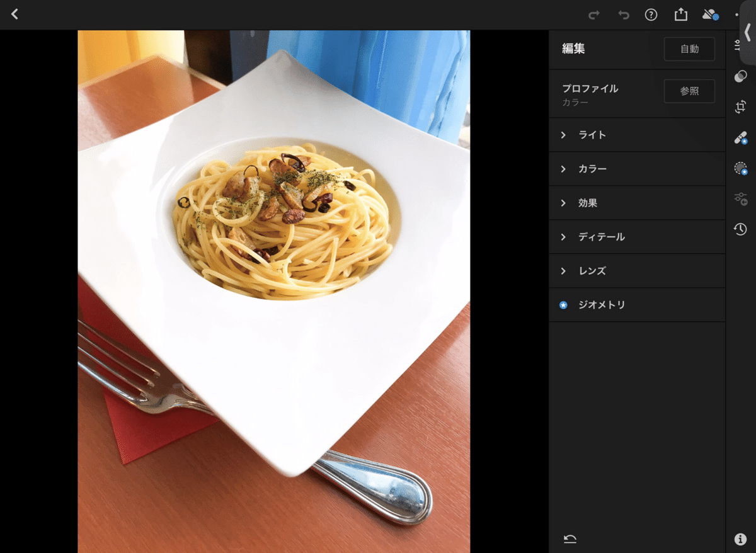756x553 pixels.
Task: Check the cloud sync status icon
Action: point(710,14)
